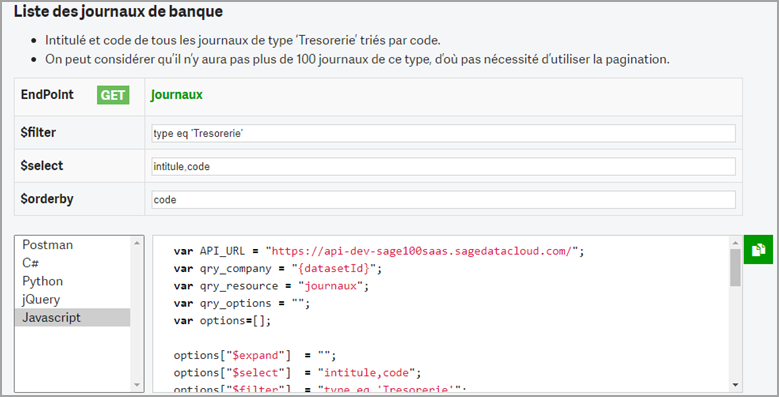The width and height of the screenshot is (779, 397).
Task: Copy the code snippet with green icon
Action: point(758,249)
